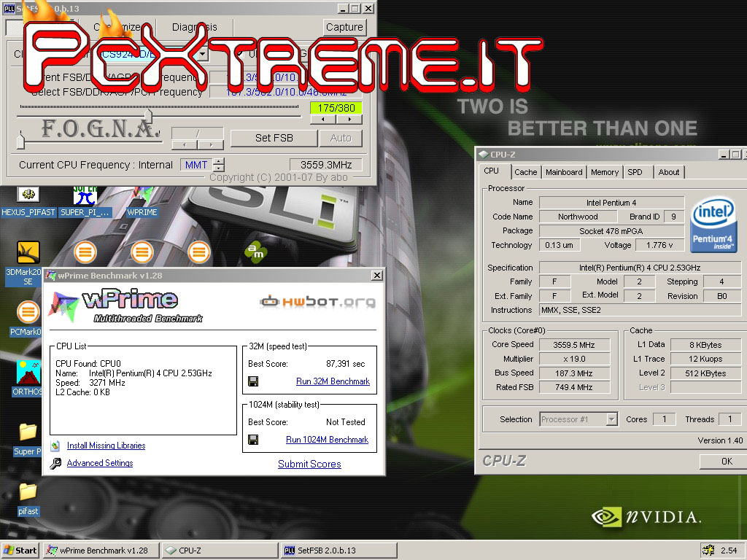Click the taskbar clock showing 2.54
This screenshot has width=747, height=560.
pos(729,551)
